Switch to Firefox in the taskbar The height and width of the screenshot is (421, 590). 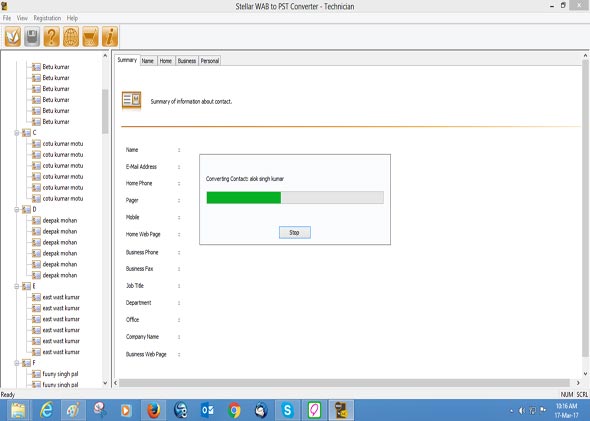pos(154,410)
